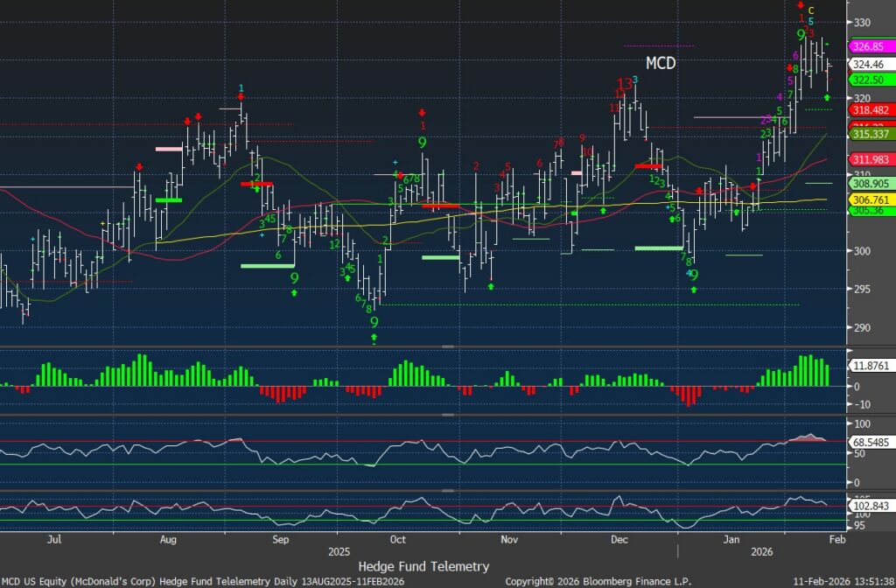Click the green up arrow under latest bar

(x=827, y=97)
